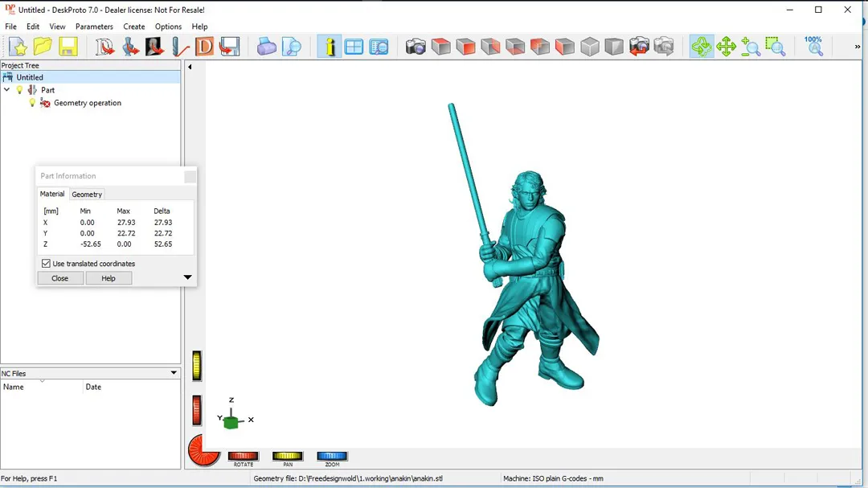Select Part item in tree
868x488 pixels.
(47, 90)
